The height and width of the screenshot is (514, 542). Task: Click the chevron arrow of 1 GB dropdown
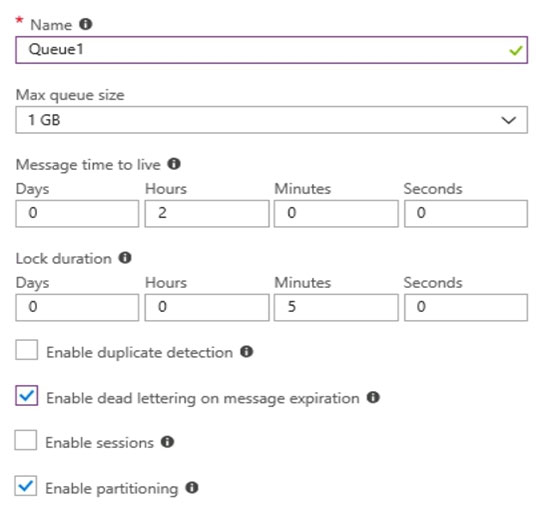(x=508, y=120)
